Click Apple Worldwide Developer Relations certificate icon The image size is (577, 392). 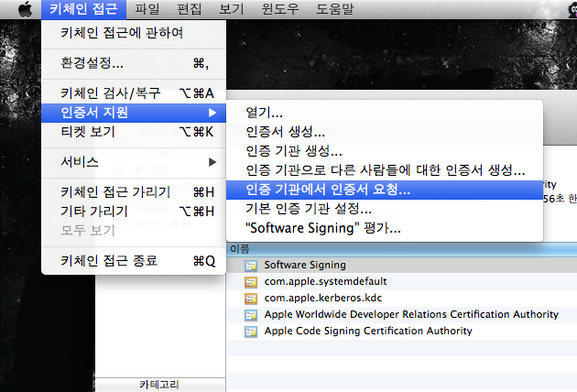click(251, 315)
